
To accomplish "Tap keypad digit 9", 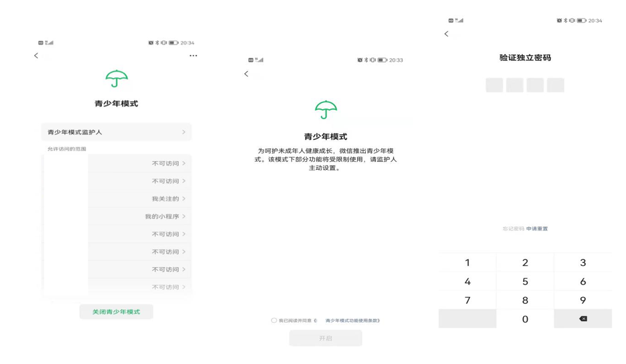I will click(583, 300).
